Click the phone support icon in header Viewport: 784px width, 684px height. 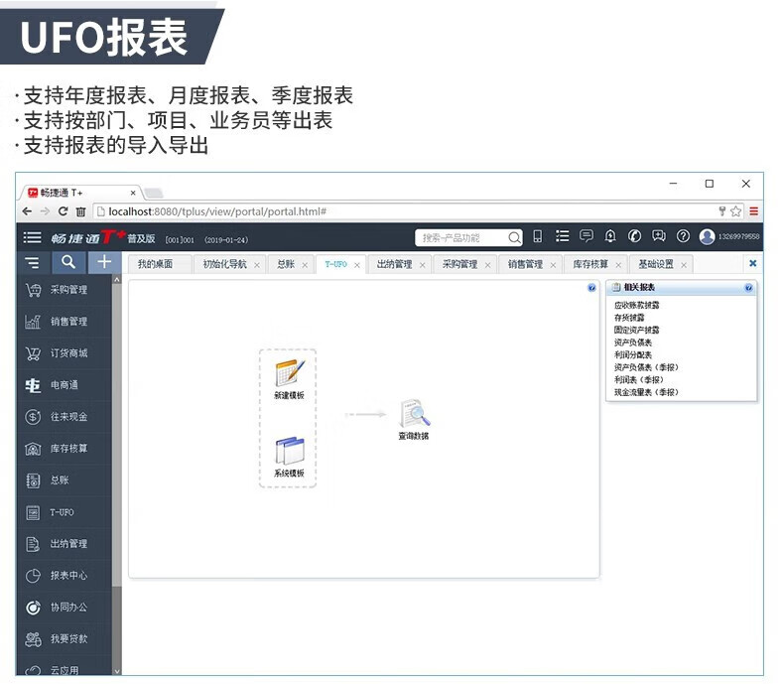coord(634,235)
